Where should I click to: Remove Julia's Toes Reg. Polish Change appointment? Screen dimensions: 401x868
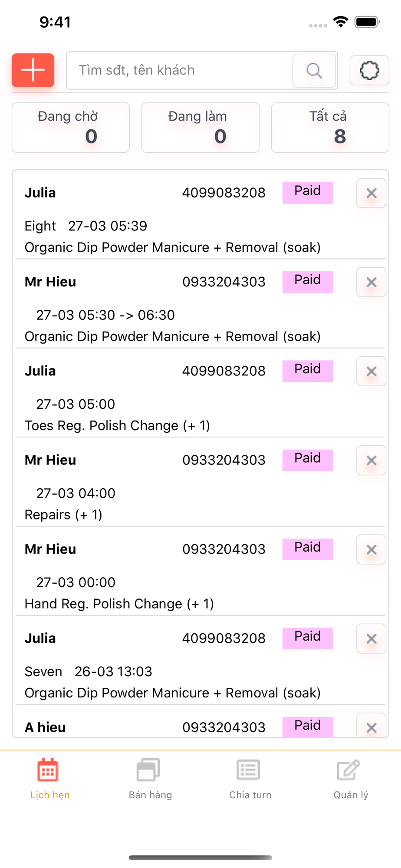pyautogui.click(x=371, y=372)
